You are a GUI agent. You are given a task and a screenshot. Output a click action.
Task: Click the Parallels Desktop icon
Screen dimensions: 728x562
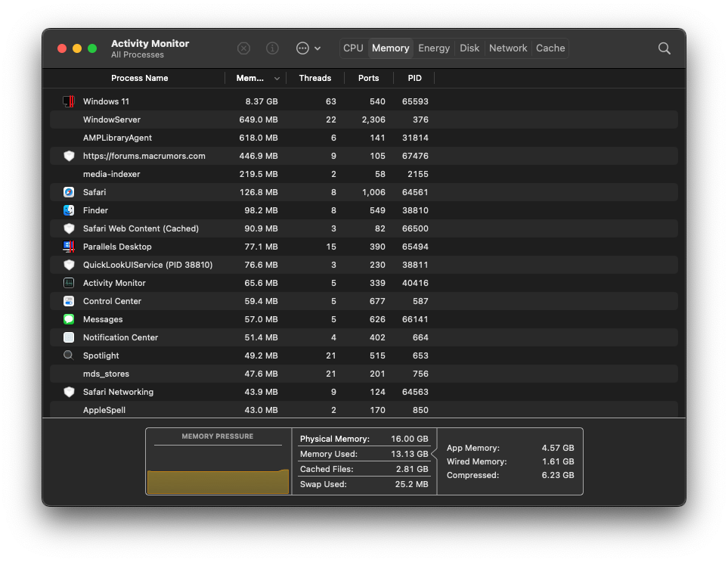coord(69,247)
